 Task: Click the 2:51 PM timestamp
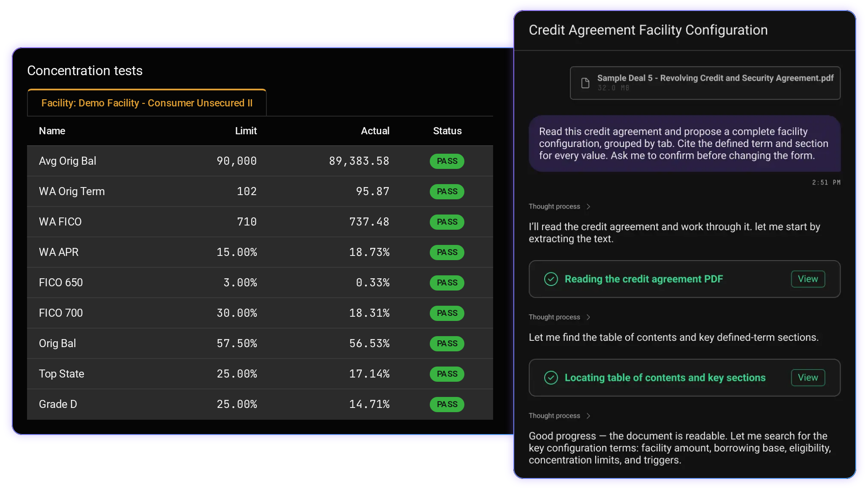click(826, 182)
